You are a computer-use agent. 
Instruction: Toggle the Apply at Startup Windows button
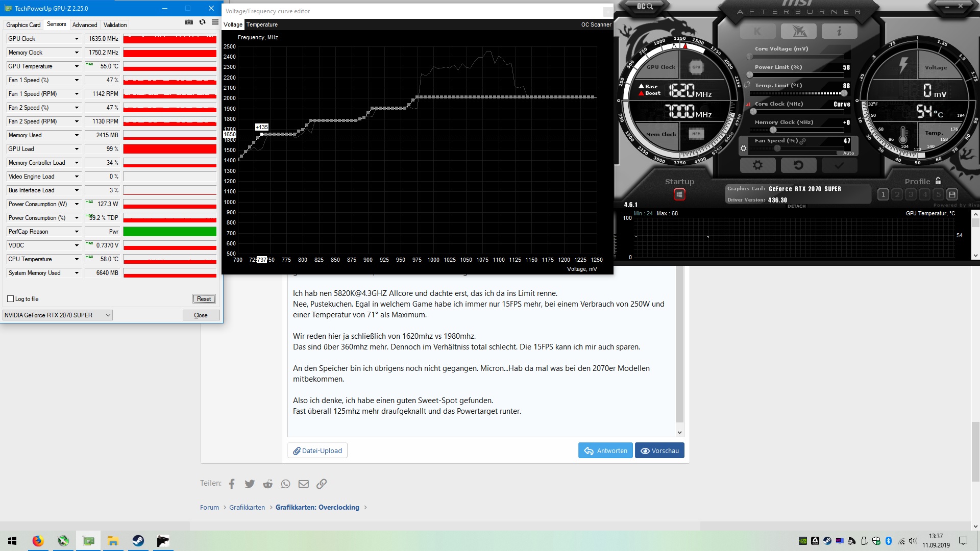click(679, 194)
